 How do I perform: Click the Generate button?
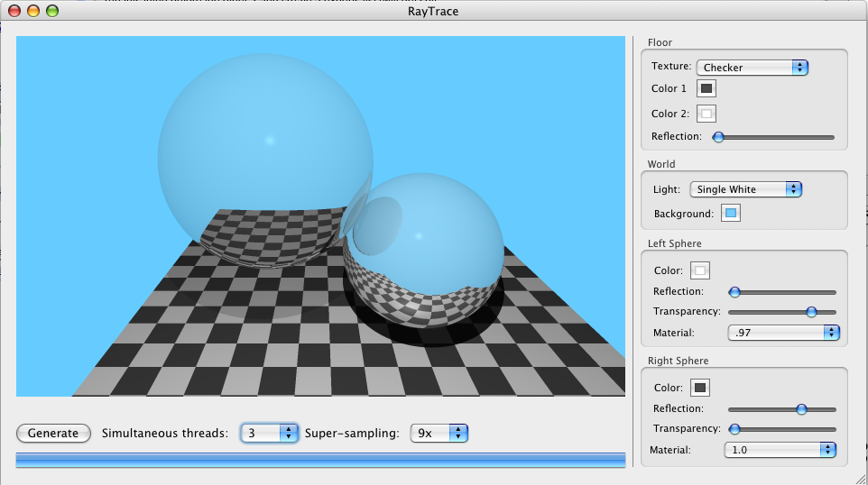point(53,434)
